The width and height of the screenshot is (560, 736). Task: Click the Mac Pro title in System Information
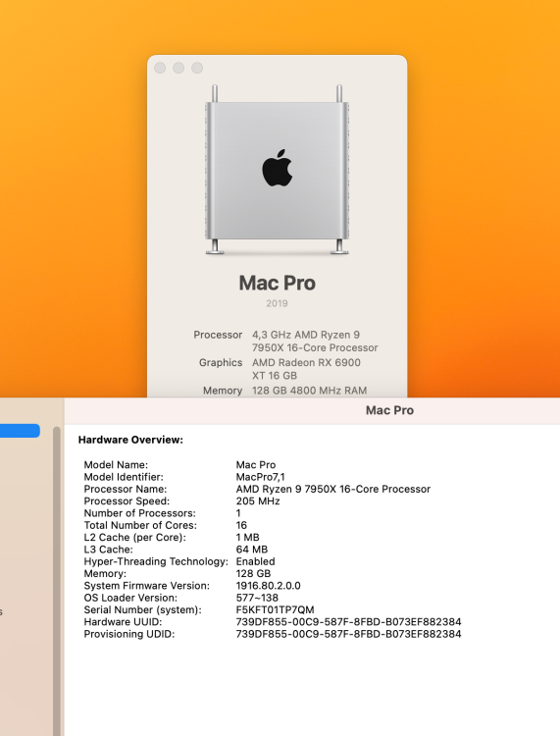tap(389, 410)
